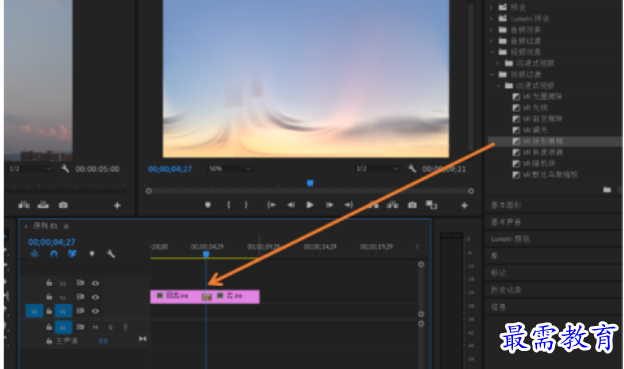Go to Out point in Program monitor

[349, 205]
